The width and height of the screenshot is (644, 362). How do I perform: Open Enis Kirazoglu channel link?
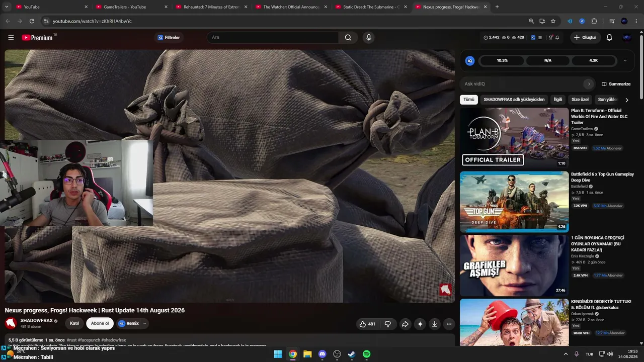[x=583, y=256]
